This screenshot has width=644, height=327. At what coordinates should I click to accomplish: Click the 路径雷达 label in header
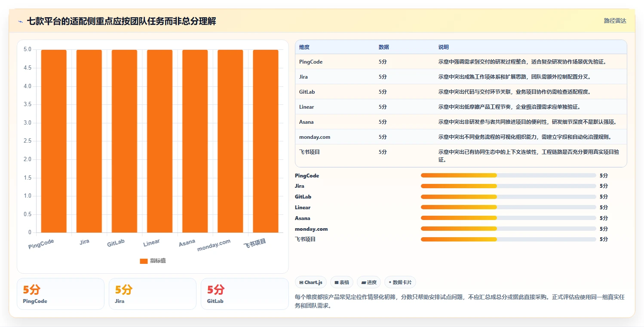pyautogui.click(x=615, y=21)
